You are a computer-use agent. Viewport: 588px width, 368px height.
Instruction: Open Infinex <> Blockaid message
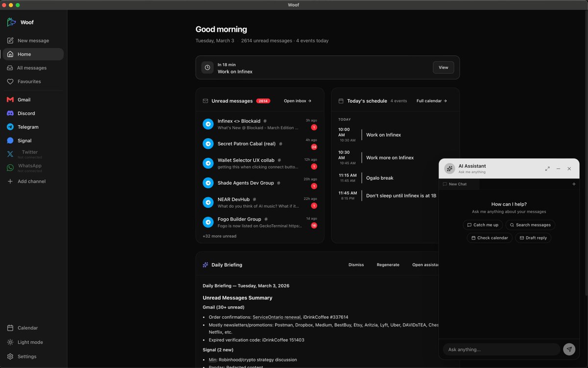(260, 124)
